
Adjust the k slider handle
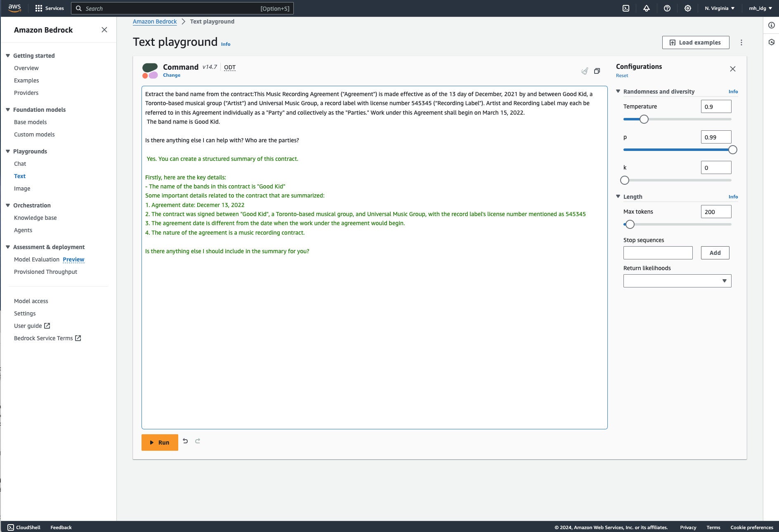click(625, 180)
